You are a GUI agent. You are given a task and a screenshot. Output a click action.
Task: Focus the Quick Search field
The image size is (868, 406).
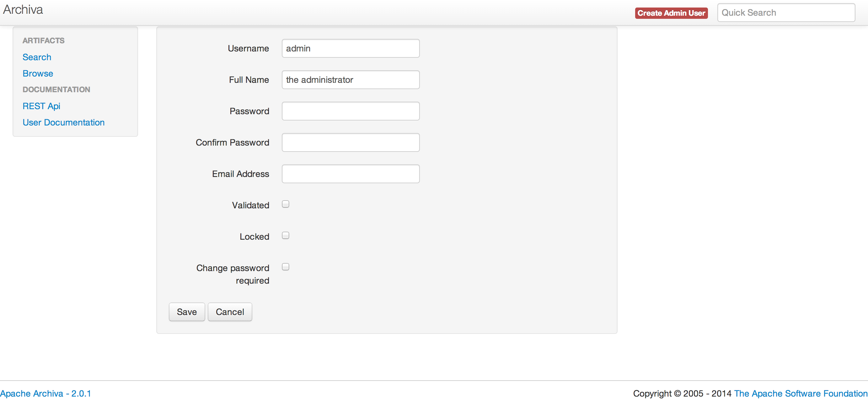(x=786, y=13)
